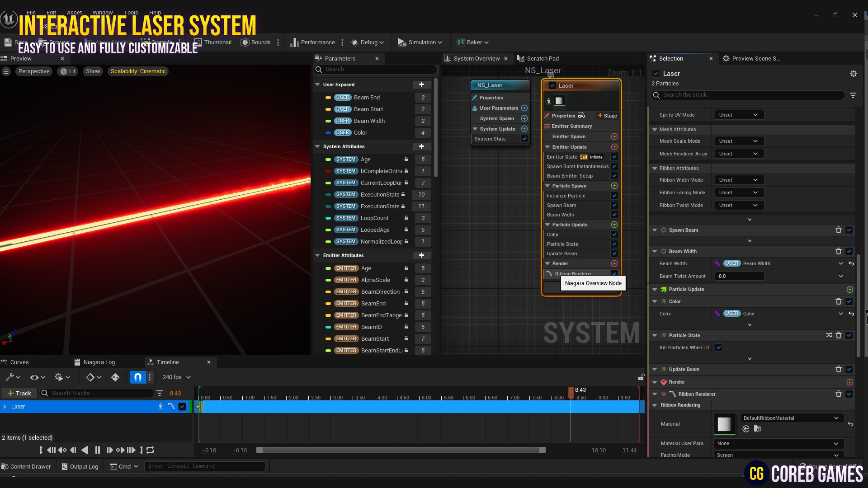Screen dimensions: 868x488
Task: Click the Track button to add a track
Action: [19, 393]
